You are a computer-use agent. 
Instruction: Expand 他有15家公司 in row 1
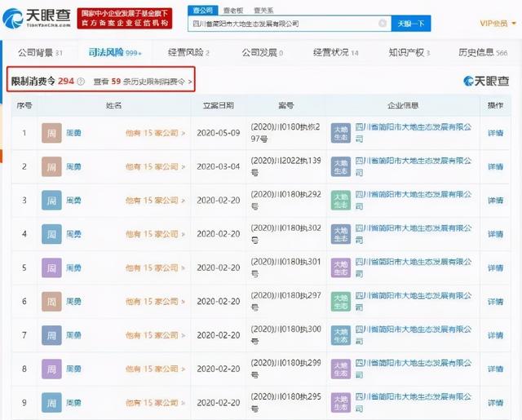(155, 133)
